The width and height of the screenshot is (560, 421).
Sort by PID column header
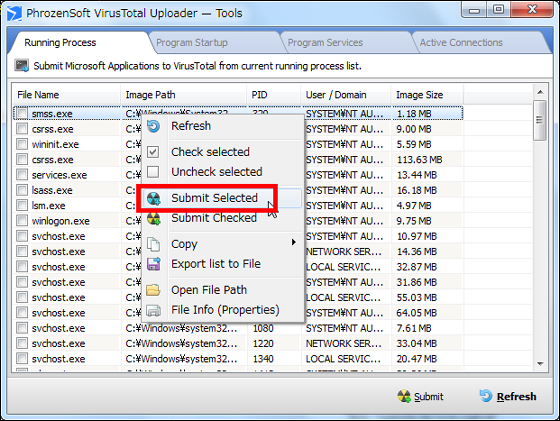click(x=274, y=95)
